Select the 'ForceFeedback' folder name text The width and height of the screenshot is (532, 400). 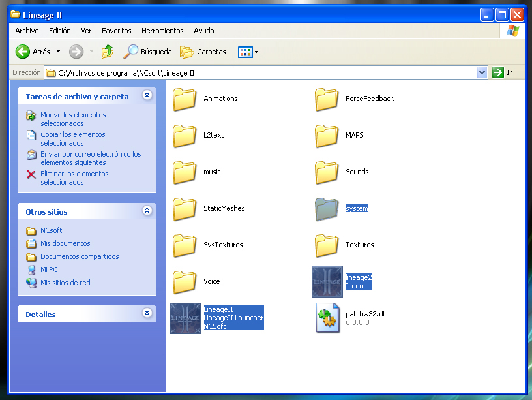pos(370,99)
